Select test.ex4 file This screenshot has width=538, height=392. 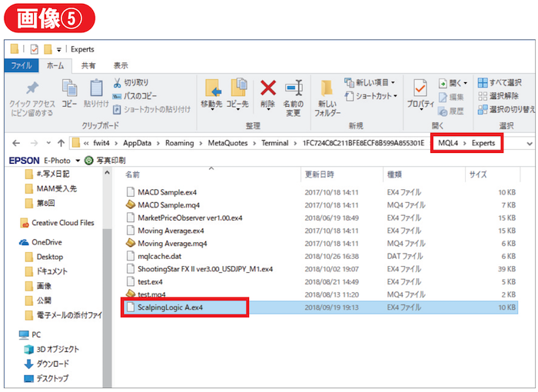(320, 282)
